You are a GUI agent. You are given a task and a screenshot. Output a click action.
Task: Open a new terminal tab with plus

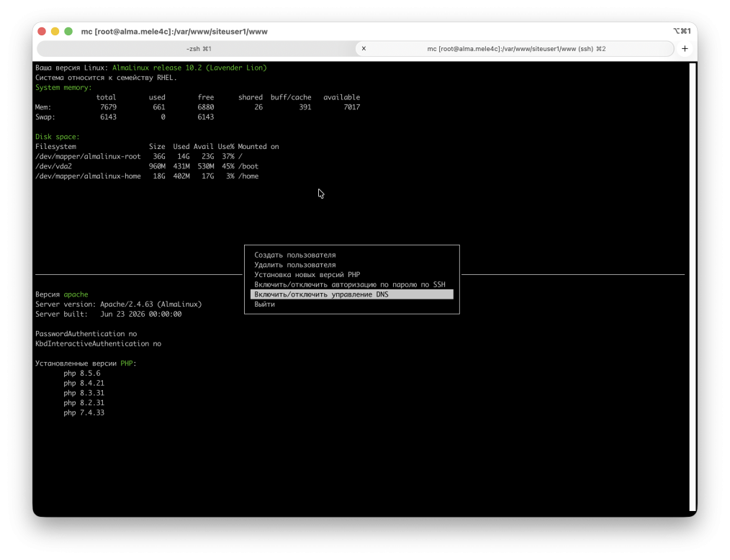point(685,48)
